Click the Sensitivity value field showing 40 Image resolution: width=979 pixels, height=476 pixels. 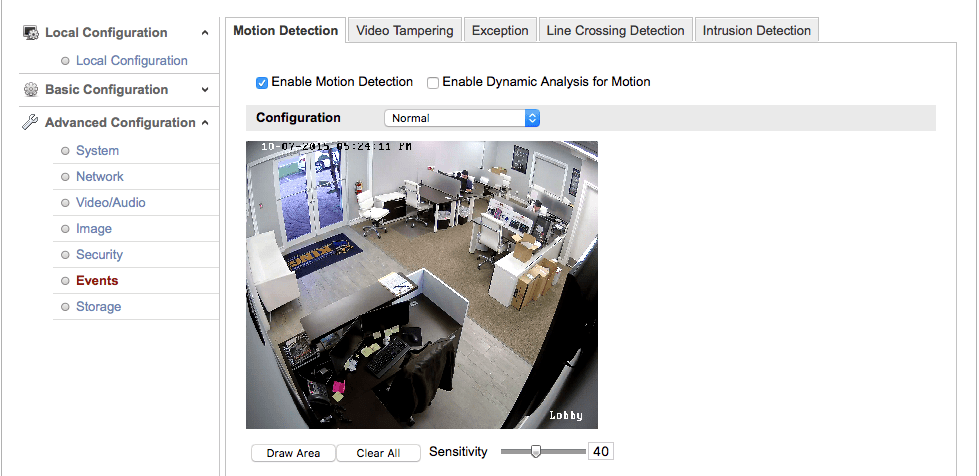click(601, 451)
